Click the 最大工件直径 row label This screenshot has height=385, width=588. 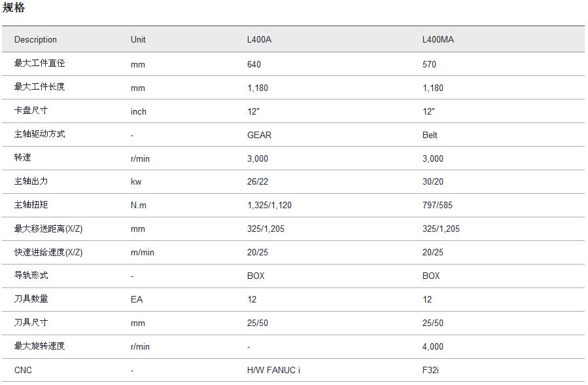tap(40, 64)
